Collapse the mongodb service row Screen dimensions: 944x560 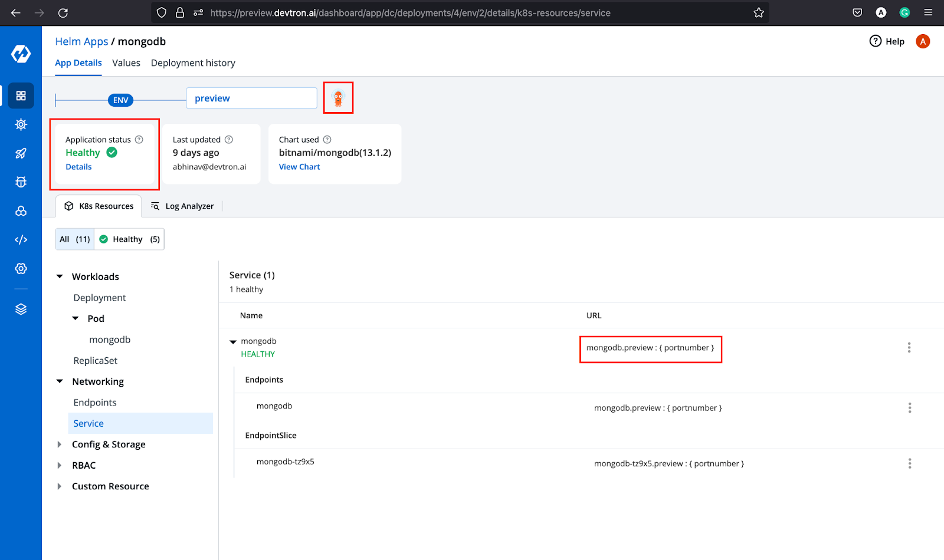coord(233,342)
